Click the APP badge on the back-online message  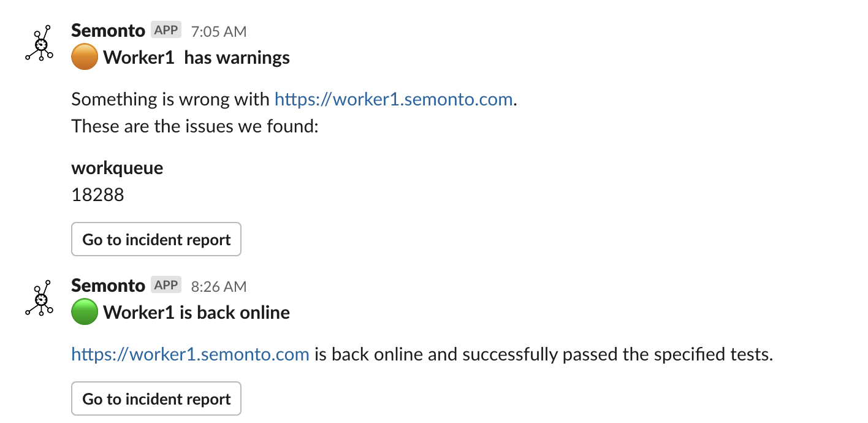166,285
